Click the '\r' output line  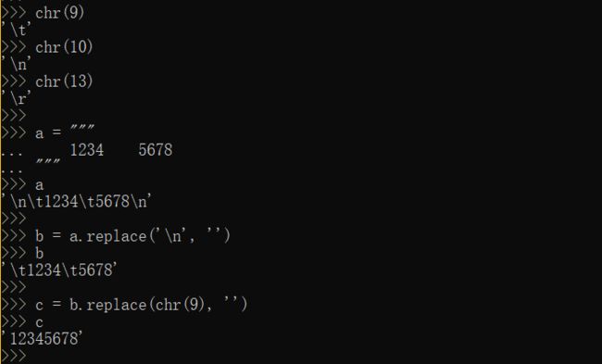(16, 98)
